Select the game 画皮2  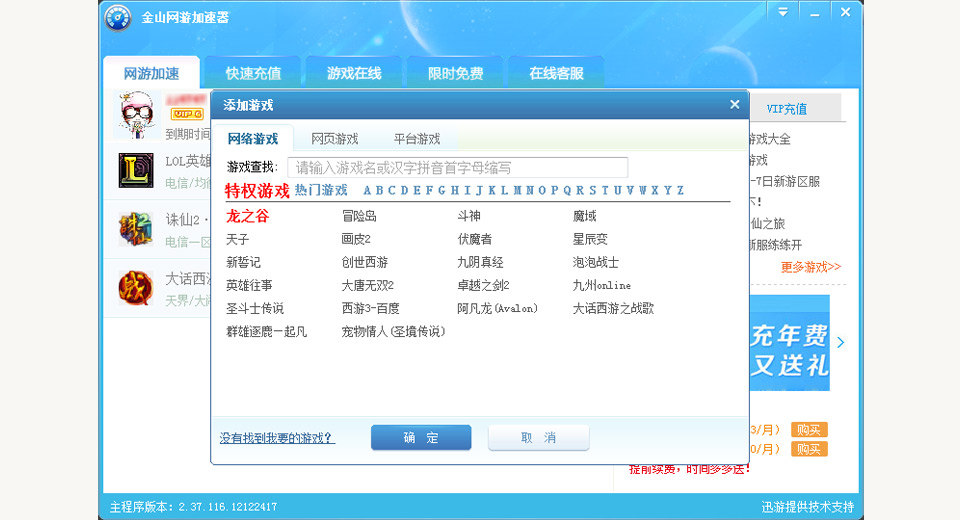[x=356, y=239]
